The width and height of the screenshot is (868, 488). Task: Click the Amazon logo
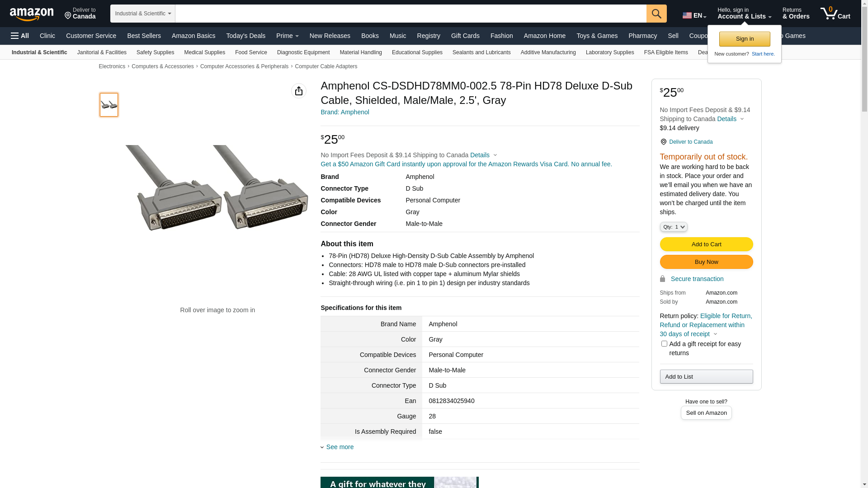point(32,14)
